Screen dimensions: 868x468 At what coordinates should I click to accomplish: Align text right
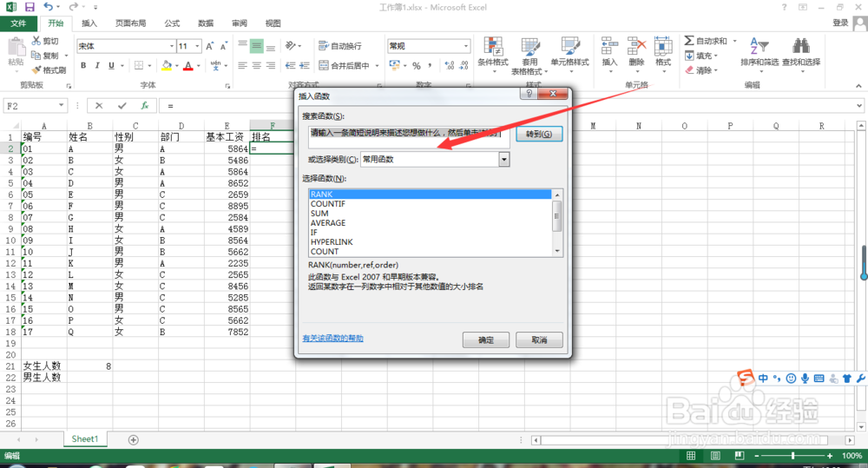click(270, 65)
